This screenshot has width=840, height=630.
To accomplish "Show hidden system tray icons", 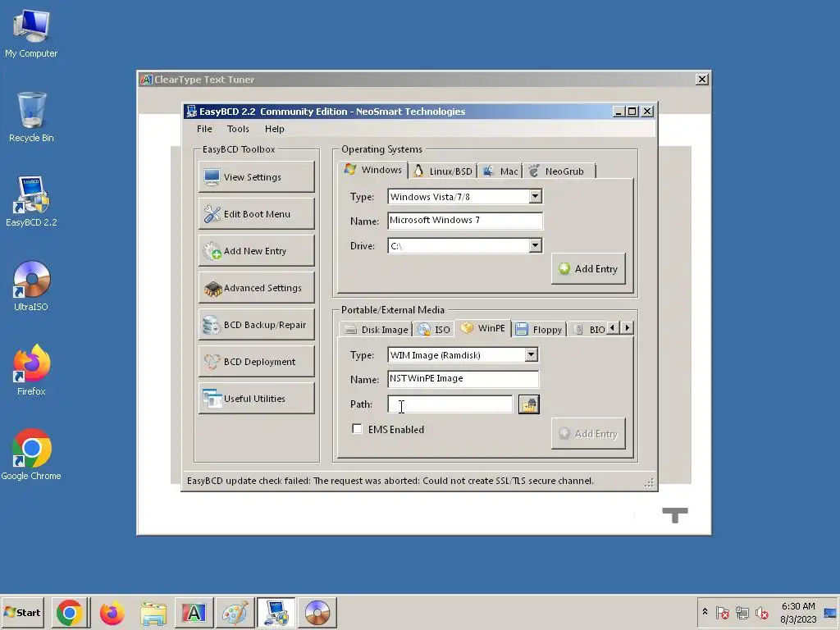I will tap(705, 612).
